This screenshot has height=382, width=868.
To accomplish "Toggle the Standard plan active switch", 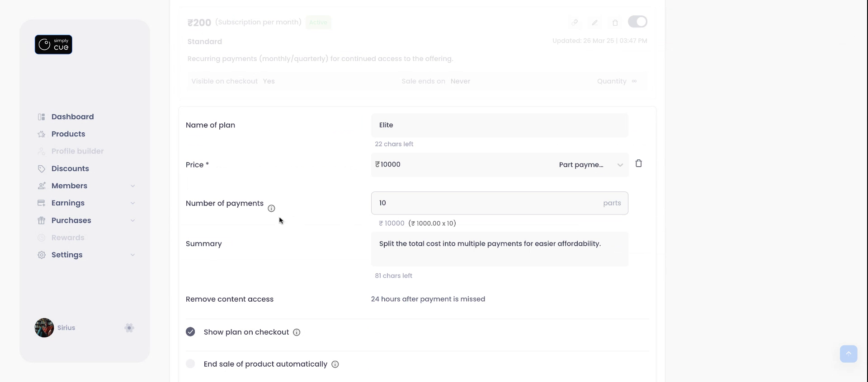I will pyautogui.click(x=637, y=22).
